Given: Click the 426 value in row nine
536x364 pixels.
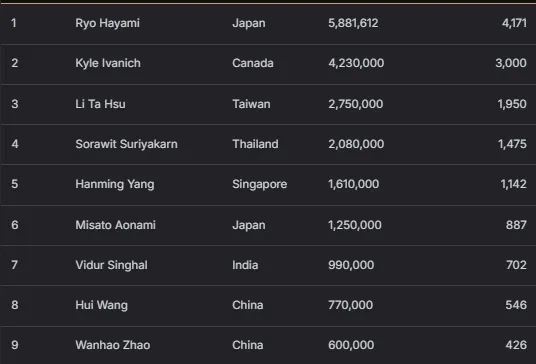Looking at the screenshot, I should 516,345.
